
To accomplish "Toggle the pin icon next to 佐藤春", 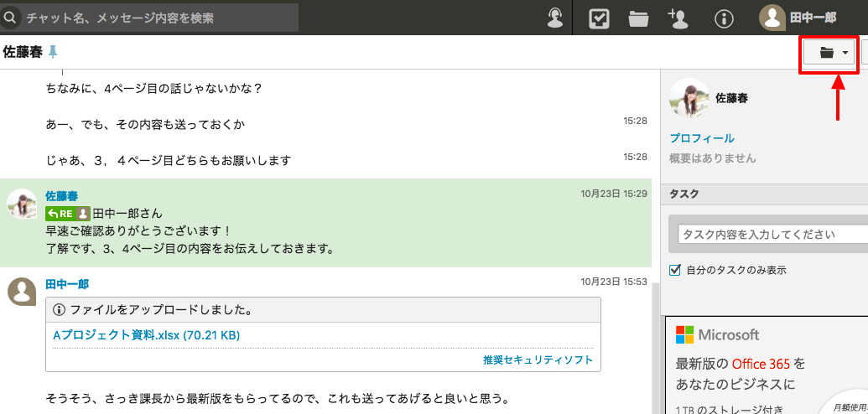I will pos(53,52).
